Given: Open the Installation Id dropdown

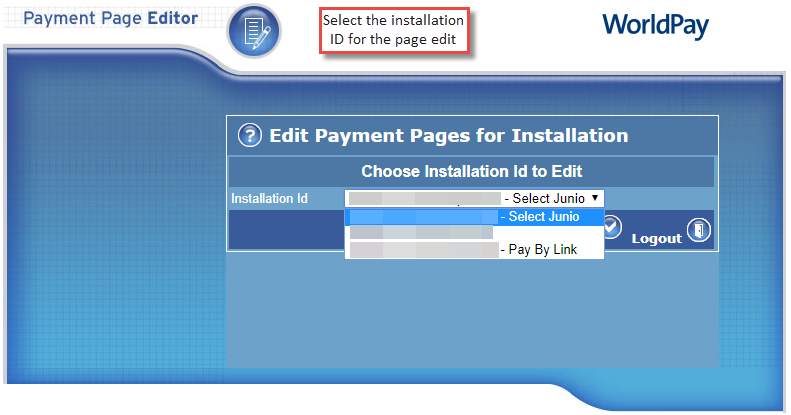Looking at the screenshot, I should [x=474, y=198].
